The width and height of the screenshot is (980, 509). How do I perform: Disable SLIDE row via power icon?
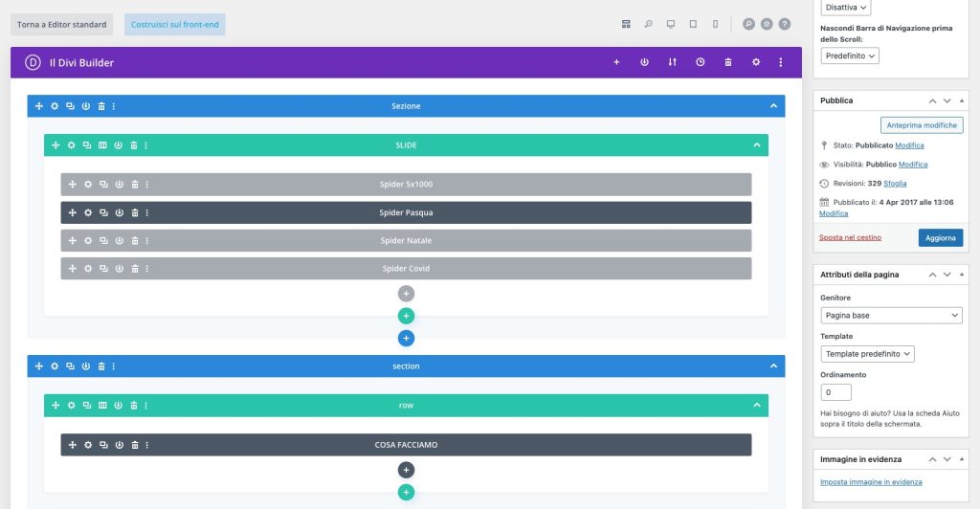pos(118,144)
